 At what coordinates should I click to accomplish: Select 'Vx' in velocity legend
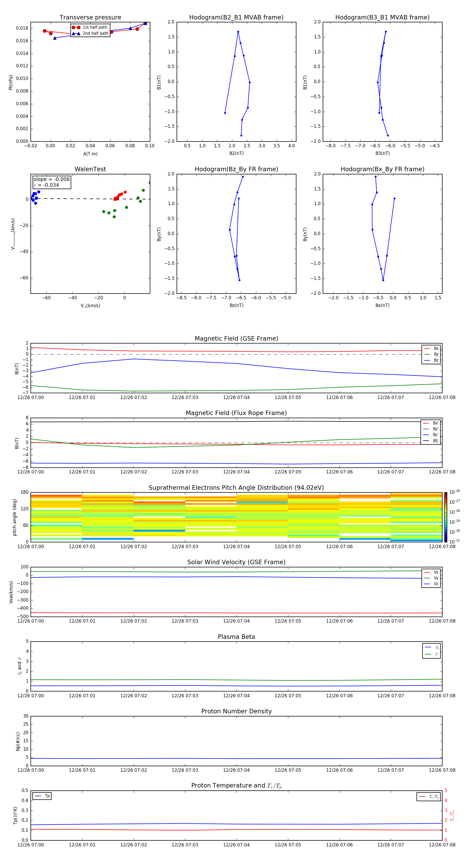(431, 572)
